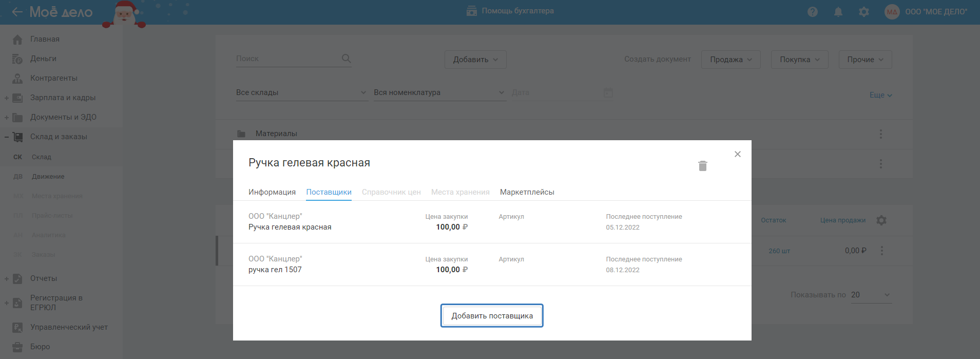Open table column settings gear
This screenshot has width=980, height=359.
click(x=881, y=220)
